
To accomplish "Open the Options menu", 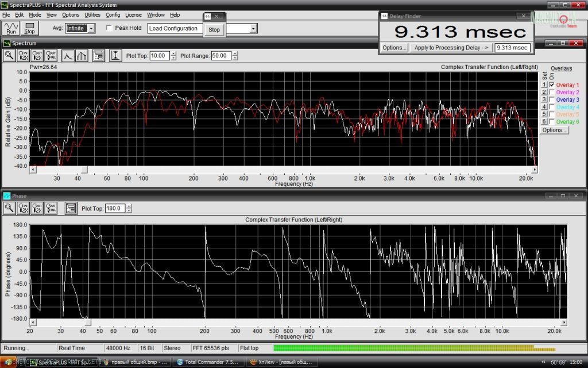I will click(71, 15).
